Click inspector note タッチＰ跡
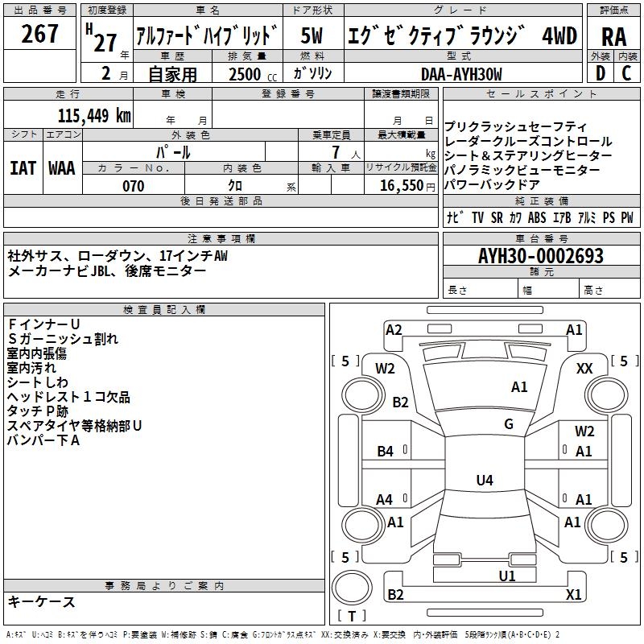The height and width of the screenshot is (644, 644). click(x=37, y=411)
